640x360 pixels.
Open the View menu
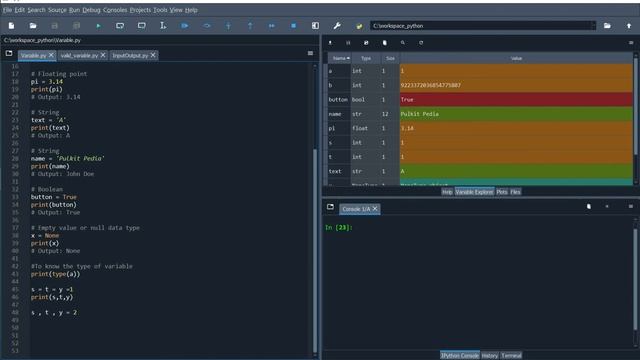(176, 10)
